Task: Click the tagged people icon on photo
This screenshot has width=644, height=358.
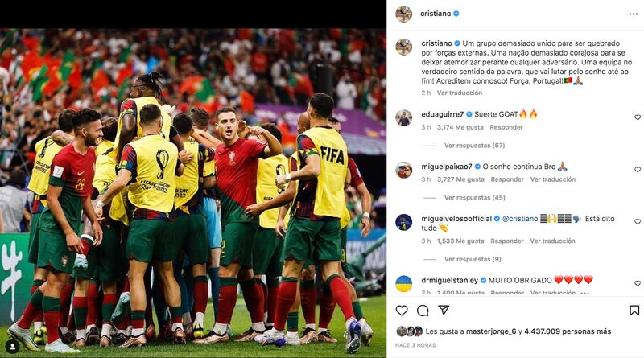Action: click(x=12, y=347)
